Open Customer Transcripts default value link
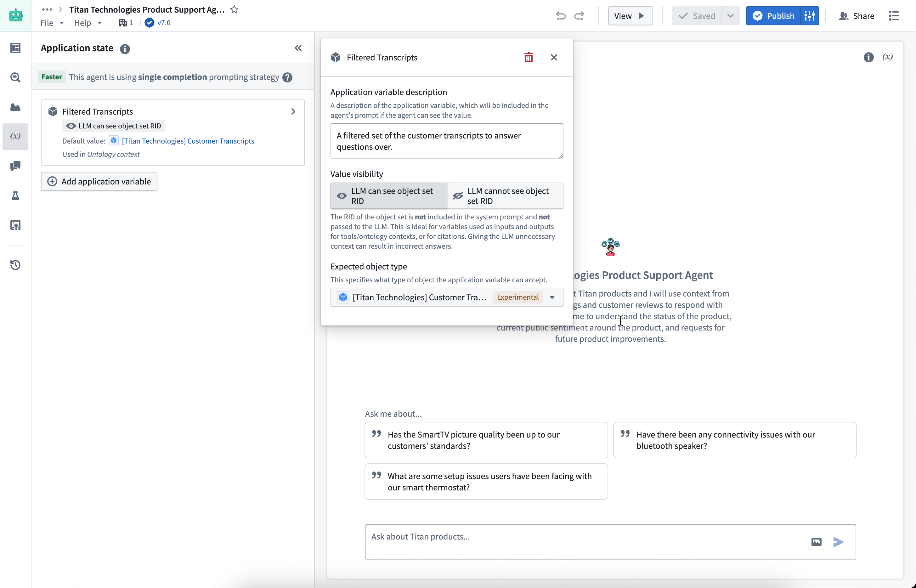This screenshot has height=588, width=916. (188, 141)
